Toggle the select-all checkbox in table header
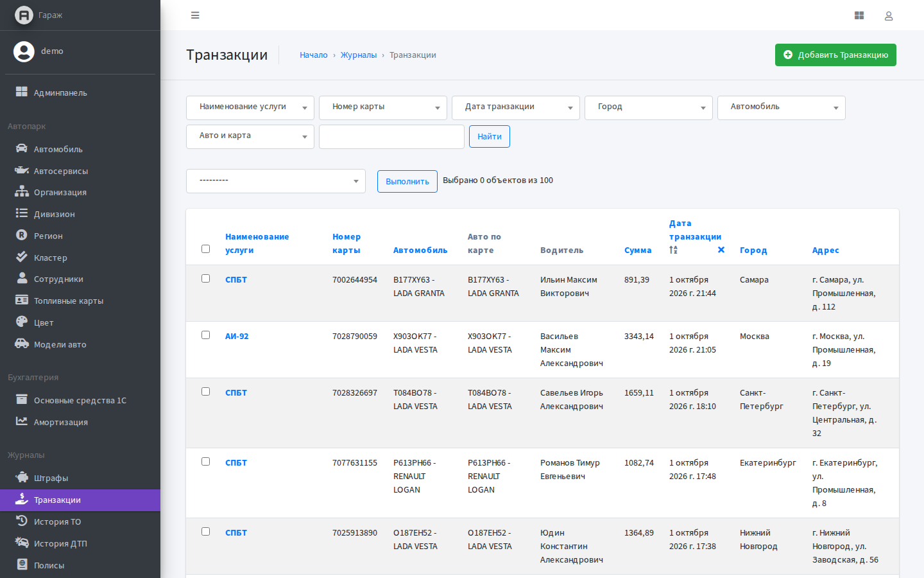Screen dimensions: 924x578 point(205,249)
